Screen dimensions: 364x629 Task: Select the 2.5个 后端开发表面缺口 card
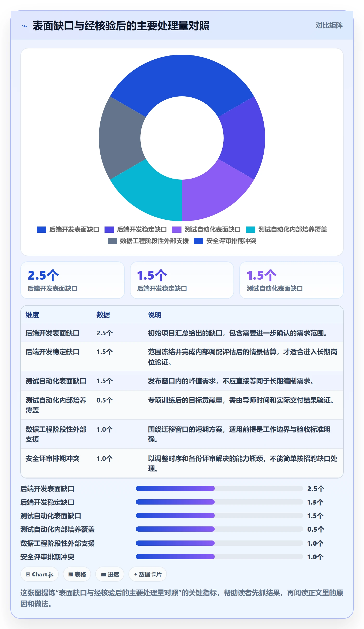click(73, 280)
